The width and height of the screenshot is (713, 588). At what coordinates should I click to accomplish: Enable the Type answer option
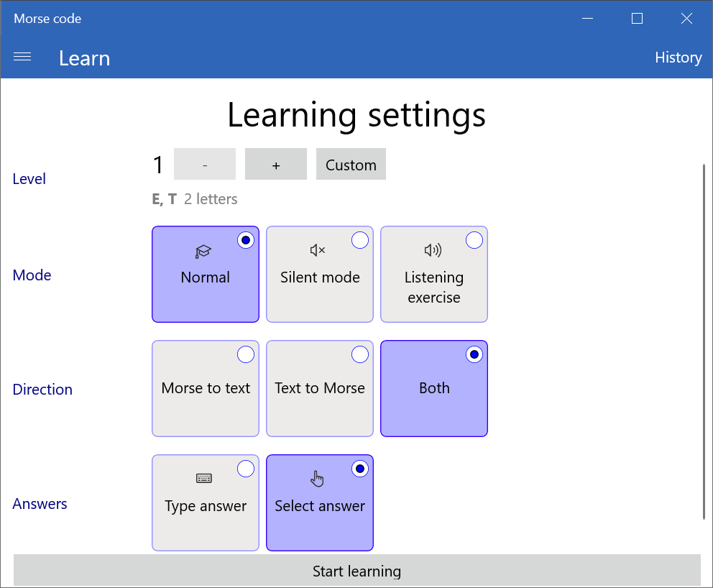[206, 502]
